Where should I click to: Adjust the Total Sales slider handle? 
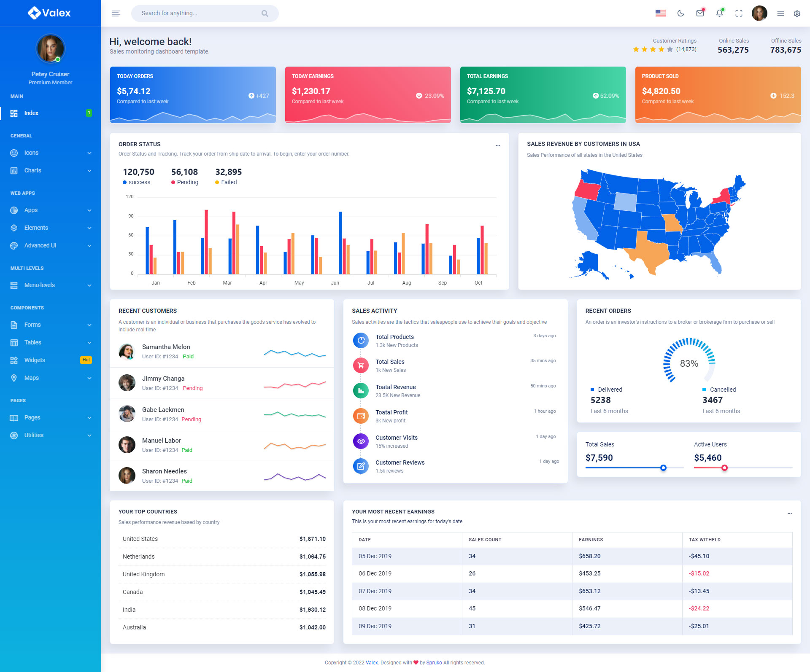(x=663, y=468)
